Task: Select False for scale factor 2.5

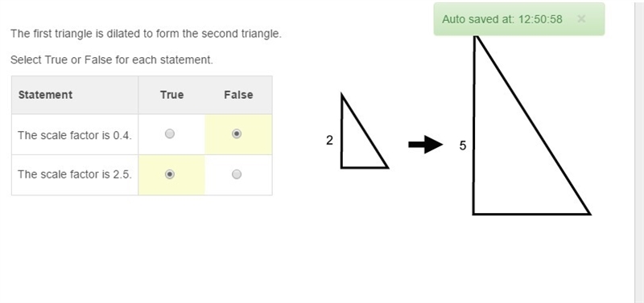Action: [237, 174]
